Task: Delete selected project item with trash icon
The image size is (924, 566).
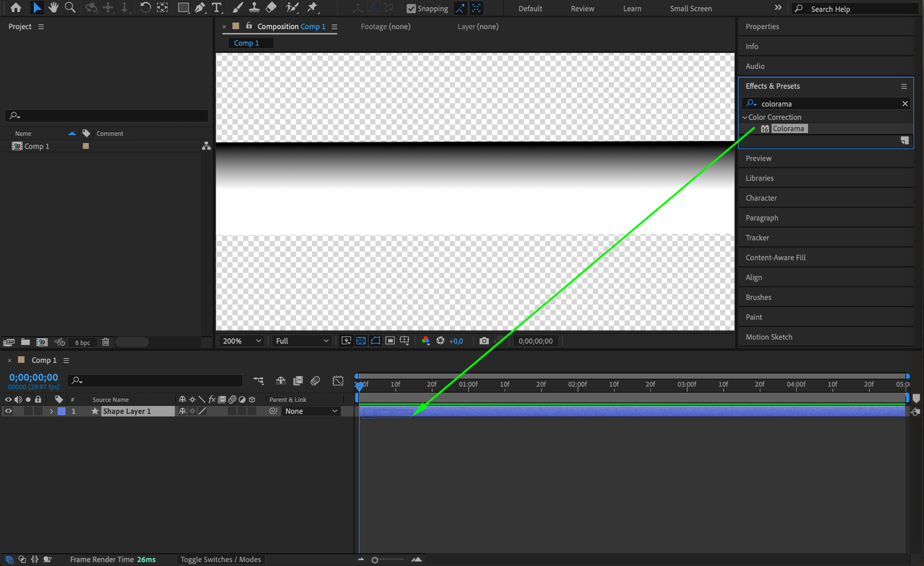Action: (x=106, y=342)
